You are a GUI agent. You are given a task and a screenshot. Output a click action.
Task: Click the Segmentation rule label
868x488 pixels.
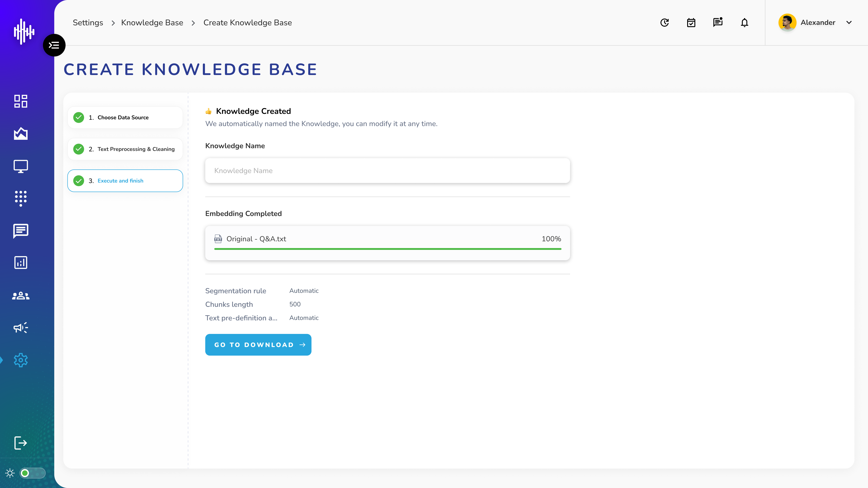[x=236, y=291]
